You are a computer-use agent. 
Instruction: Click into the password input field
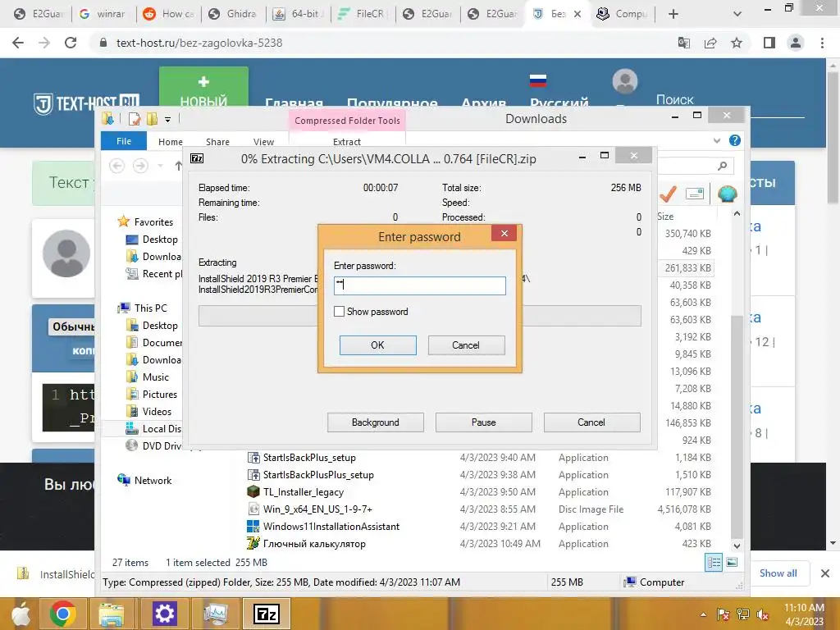[x=419, y=285]
